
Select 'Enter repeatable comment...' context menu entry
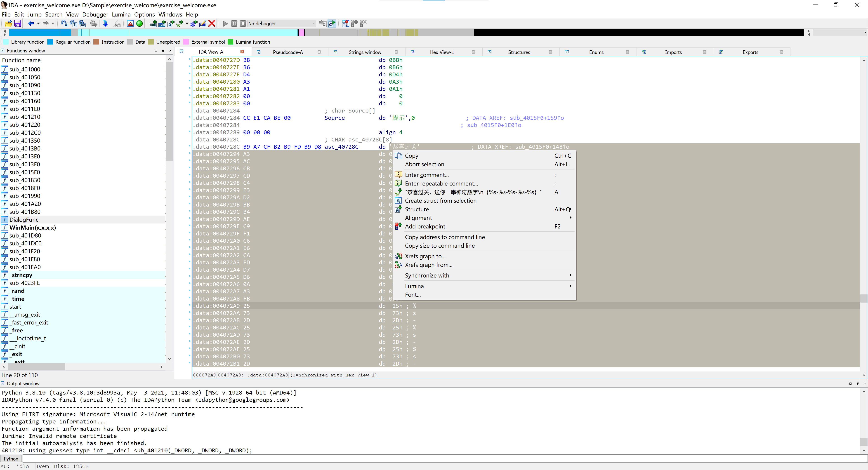[485, 184]
